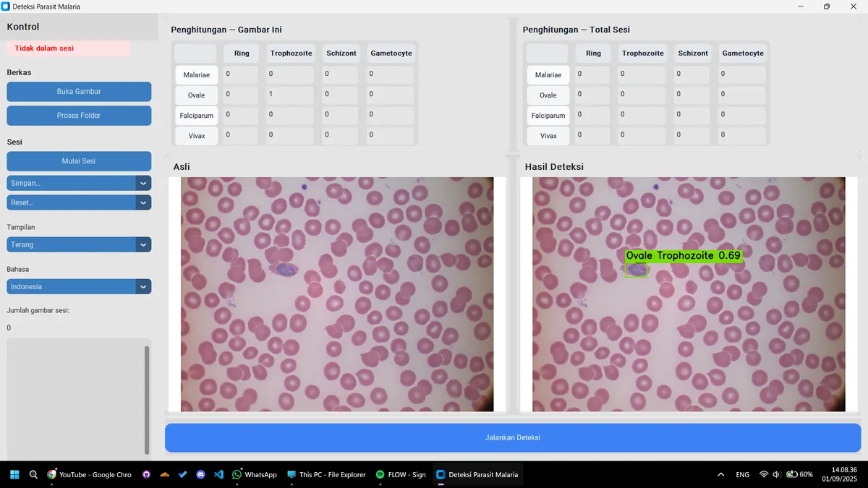Click Trophozoite header in Gambar Ini table
This screenshot has width=868, height=488.
tap(292, 53)
